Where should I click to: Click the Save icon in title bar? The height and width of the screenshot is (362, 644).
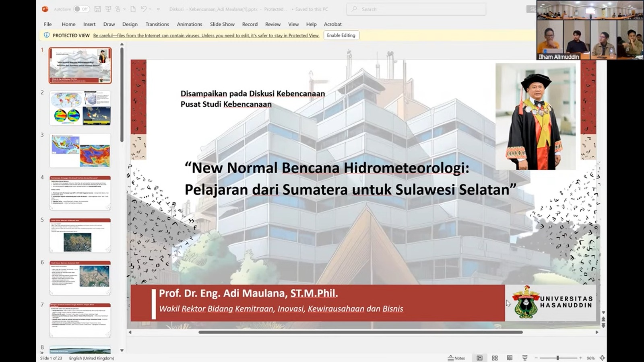(x=97, y=9)
